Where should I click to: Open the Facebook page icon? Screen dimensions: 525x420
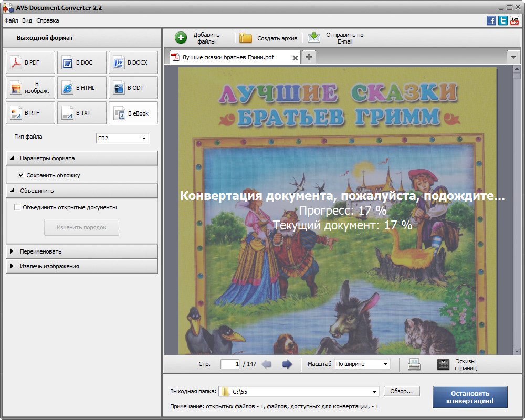point(491,21)
